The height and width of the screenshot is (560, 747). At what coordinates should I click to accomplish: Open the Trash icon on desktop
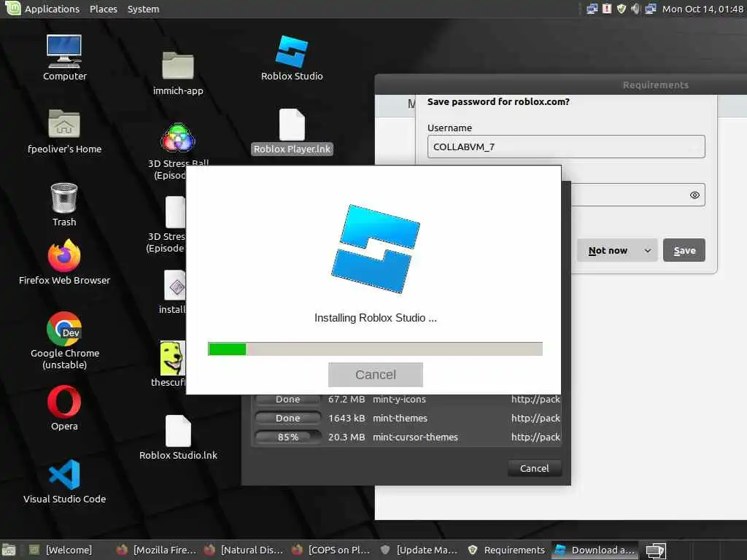(x=64, y=198)
